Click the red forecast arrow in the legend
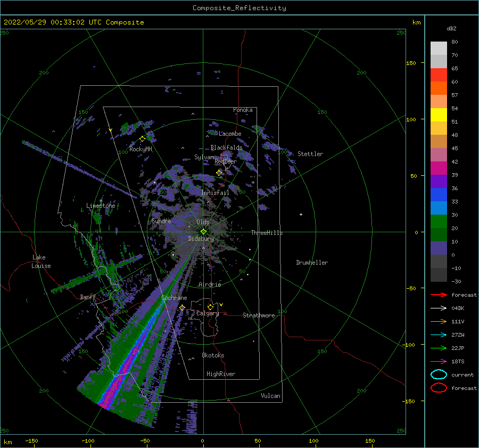 (x=439, y=295)
